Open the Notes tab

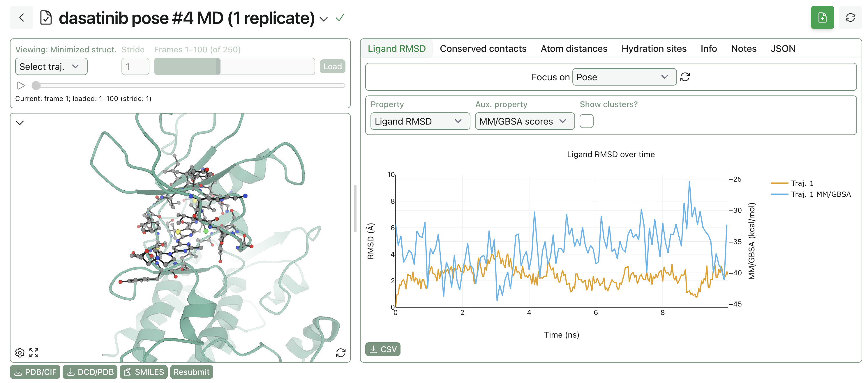pos(744,49)
